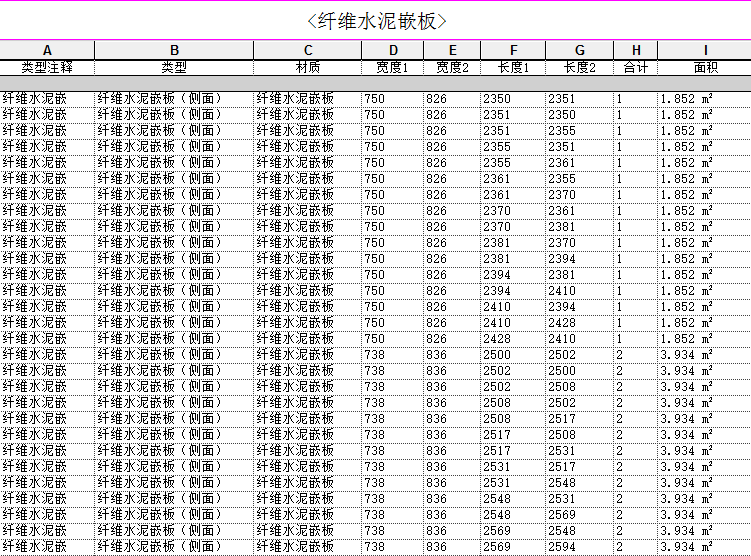Click the 合计 field header
The width and height of the screenshot is (751, 556).
(x=636, y=68)
